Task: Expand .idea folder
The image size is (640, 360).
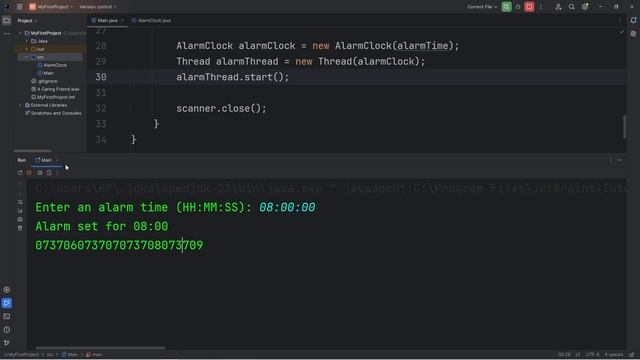Action: [x=27, y=41]
